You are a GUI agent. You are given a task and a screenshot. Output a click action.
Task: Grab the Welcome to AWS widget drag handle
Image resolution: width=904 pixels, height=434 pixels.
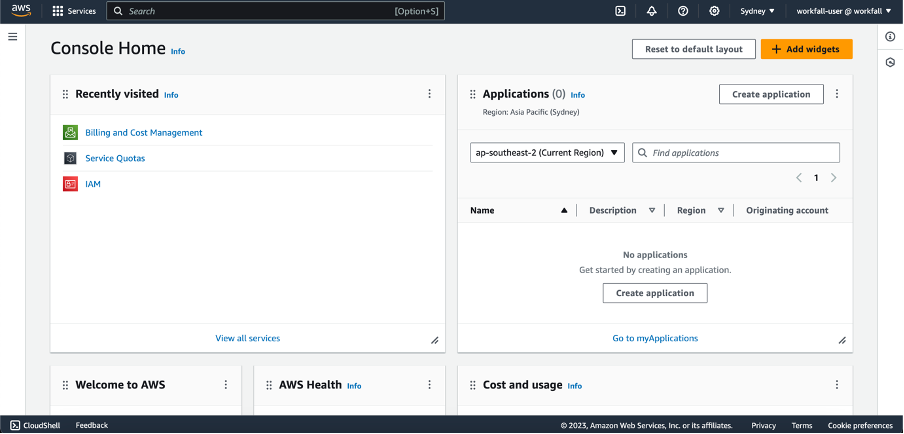(65, 385)
